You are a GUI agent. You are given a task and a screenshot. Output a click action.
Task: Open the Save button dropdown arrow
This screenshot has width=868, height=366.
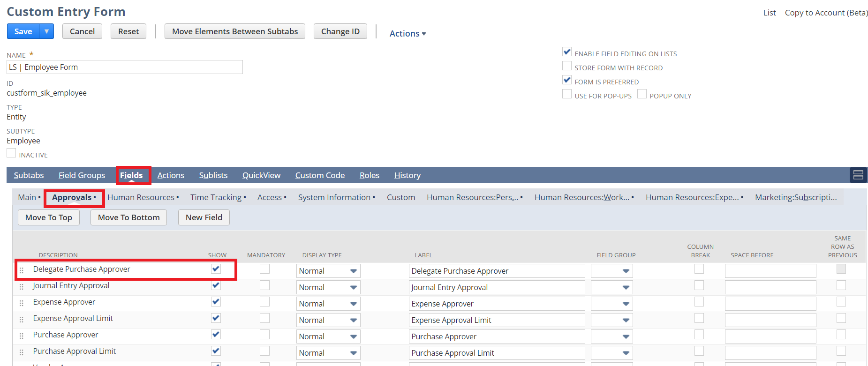[x=46, y=31]
